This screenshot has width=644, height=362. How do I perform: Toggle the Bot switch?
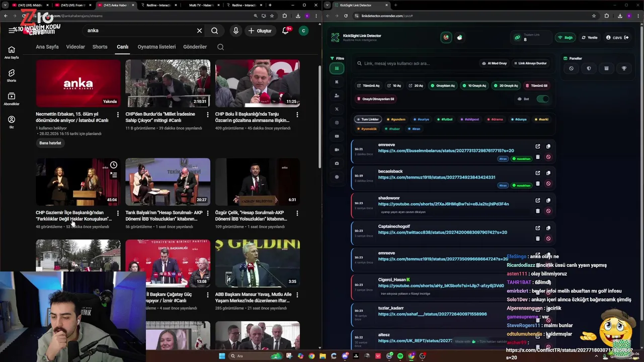point(542,99)
